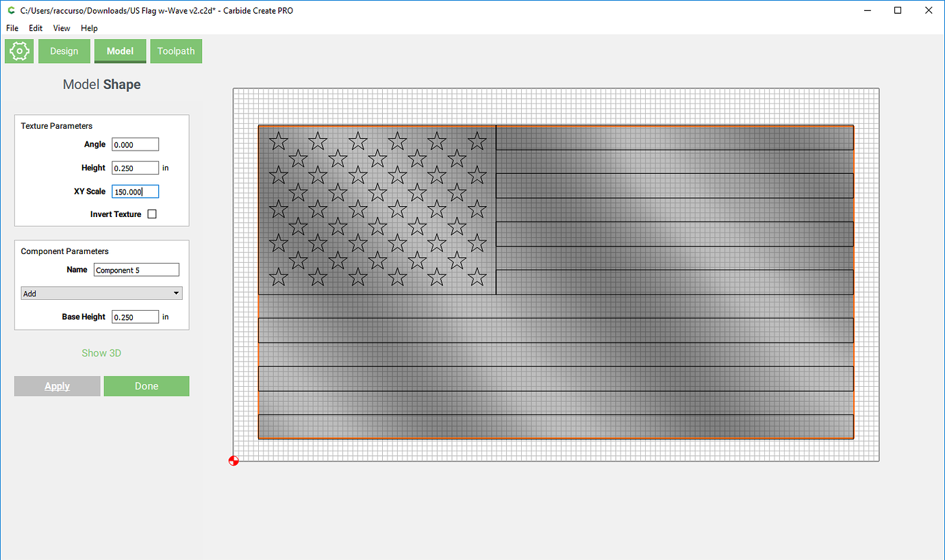Open the Help menu

(89, 28)
